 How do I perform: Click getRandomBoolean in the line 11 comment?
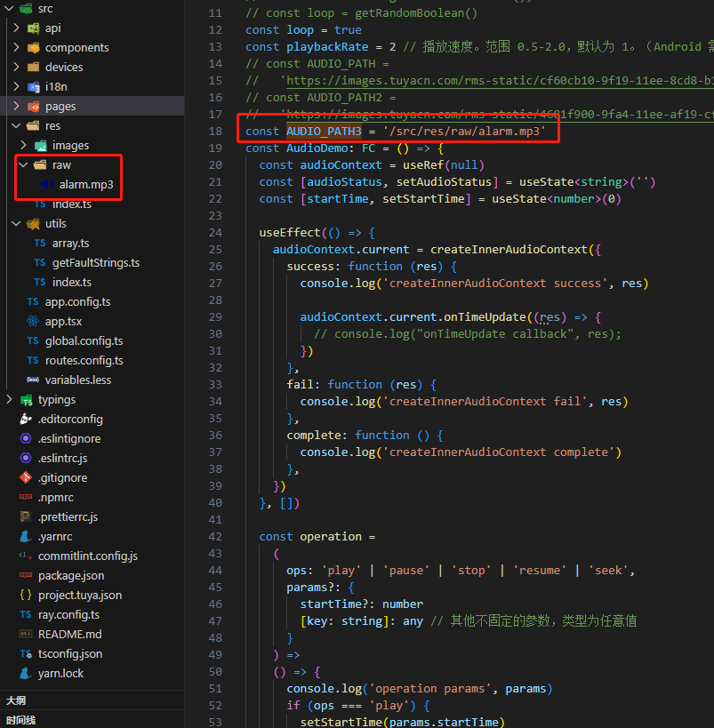(x=409, y=13)
